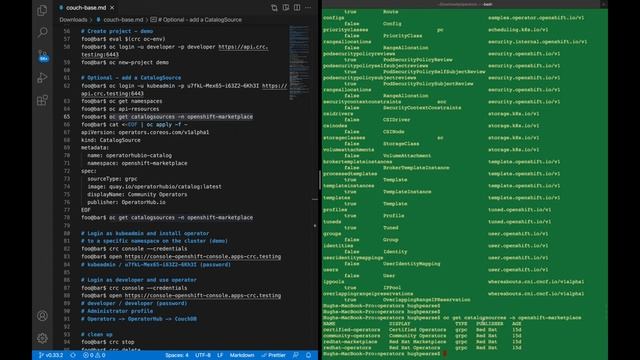The height and width of the screenshot is (360, 640).
Task: Click the Synchronize Changes status bar icon
Action: click(x=73, y=355)
